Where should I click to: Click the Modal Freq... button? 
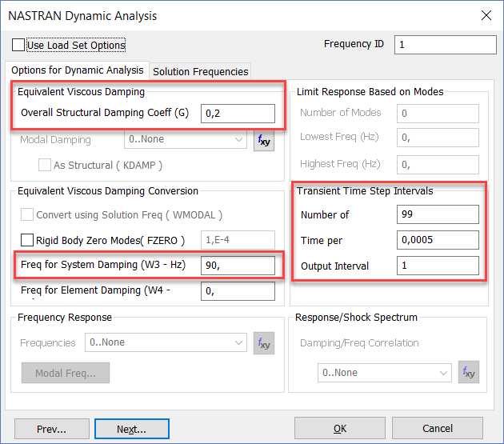[x=66, y=373]
